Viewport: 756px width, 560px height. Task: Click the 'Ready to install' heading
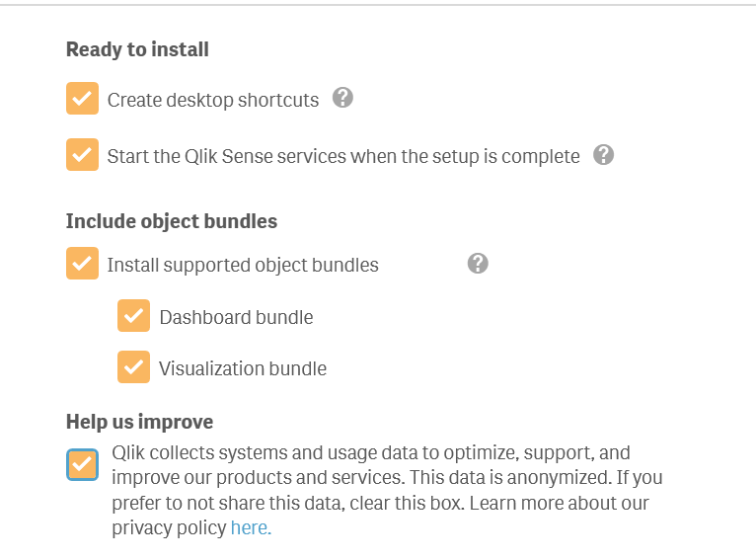[137, 49]
